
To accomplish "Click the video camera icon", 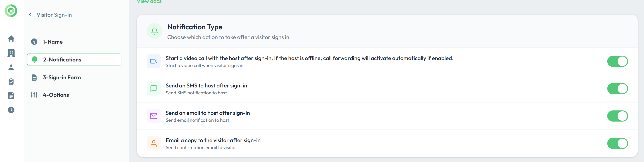I will (x=154, y=61).
